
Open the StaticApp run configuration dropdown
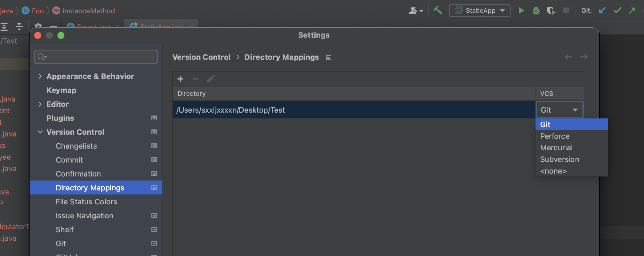[480, 11]
